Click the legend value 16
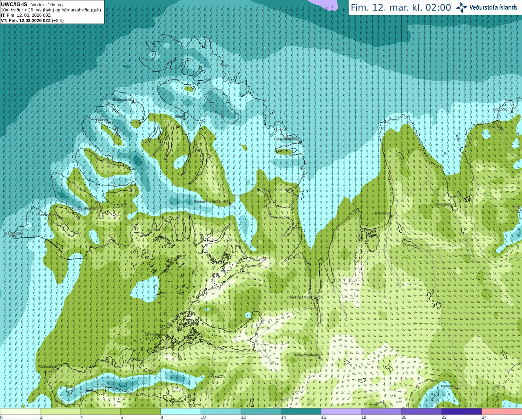Image resolution: width=522 pixels, height=420 pixels. pos(323,417)
